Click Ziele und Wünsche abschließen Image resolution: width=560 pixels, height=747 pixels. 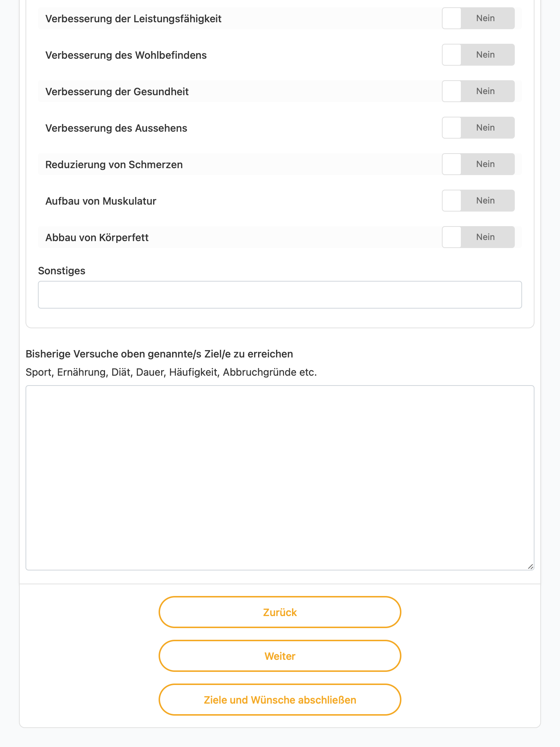[280, 700]
